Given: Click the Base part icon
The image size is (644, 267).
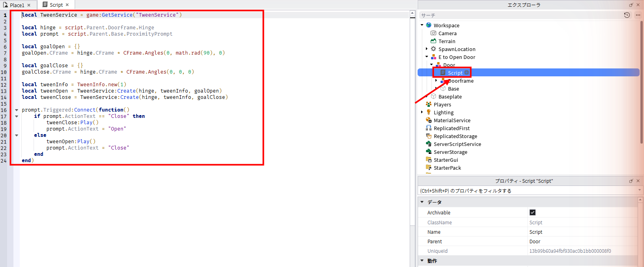Looking at the screenshot, I should [x=443, y=89].
